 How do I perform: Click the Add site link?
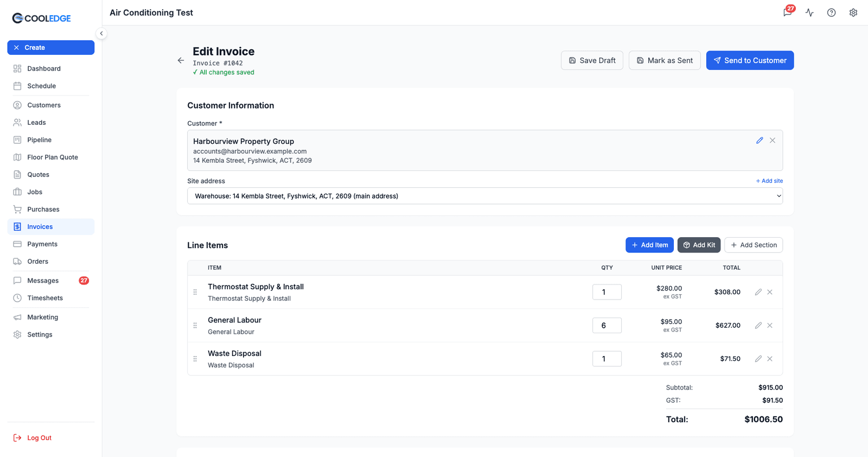(x=769, y=181)
